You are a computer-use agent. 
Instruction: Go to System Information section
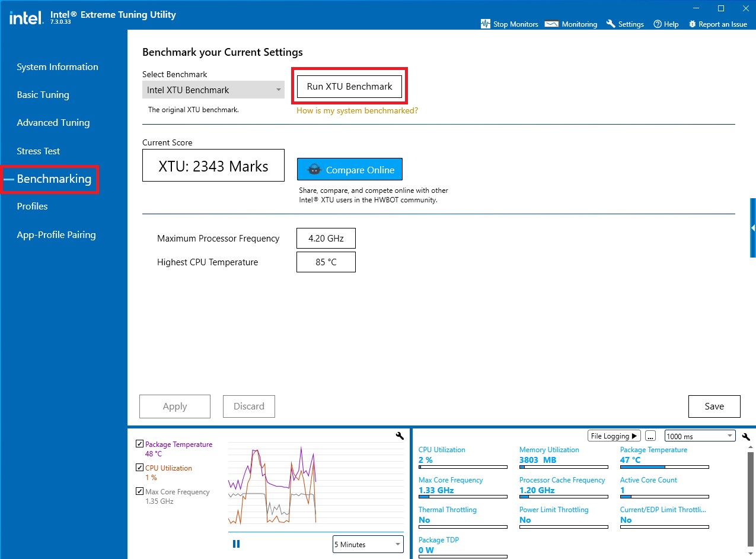[58, 67]
